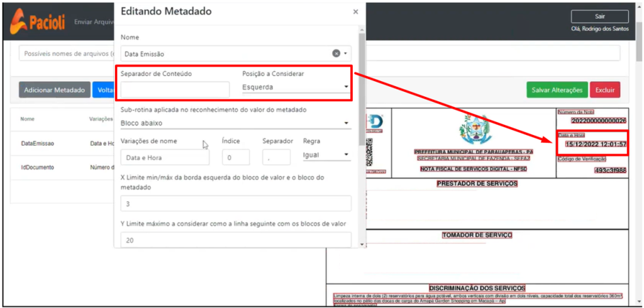Open the Posição a Considerar dropdown
Screen dimensions: 644x308
tap(296, 87)
